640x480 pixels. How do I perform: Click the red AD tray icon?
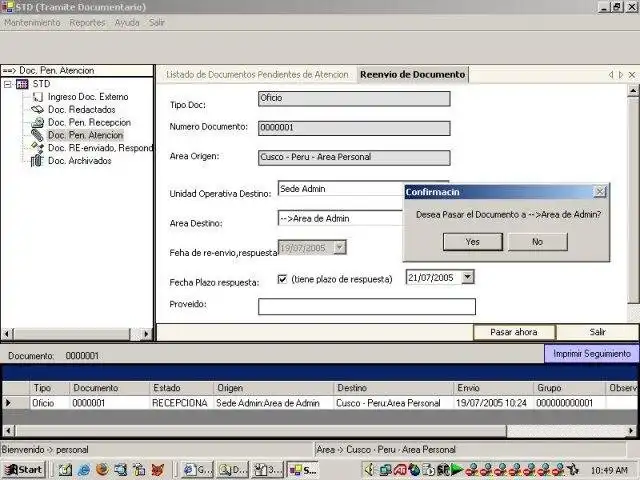coord(400,470)
